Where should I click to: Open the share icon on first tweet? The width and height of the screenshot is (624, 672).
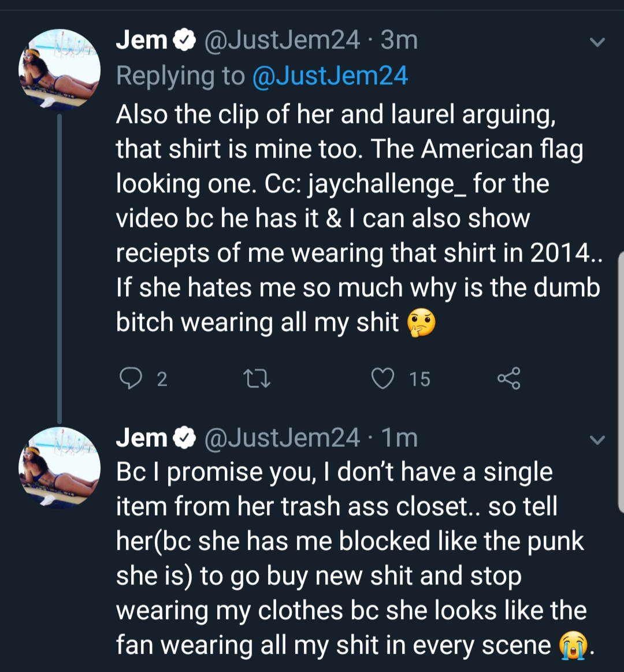[508, 378]
